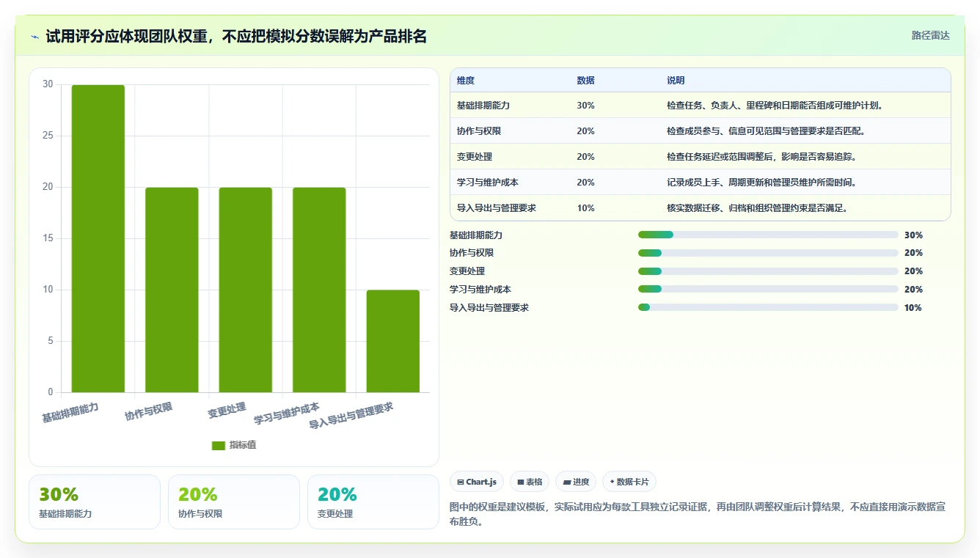This screenshot has height=558, width=980.
Task: Click the 路径雷达 label in header
Action: 930,35
